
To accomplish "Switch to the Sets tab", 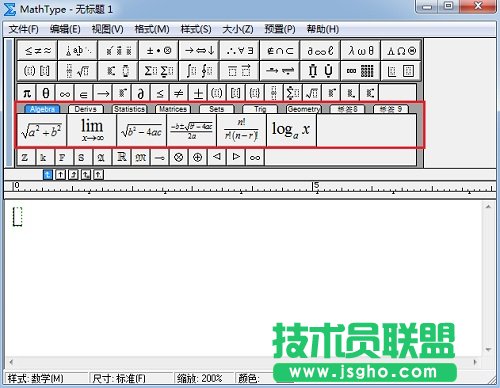I will tap(217, 109).
